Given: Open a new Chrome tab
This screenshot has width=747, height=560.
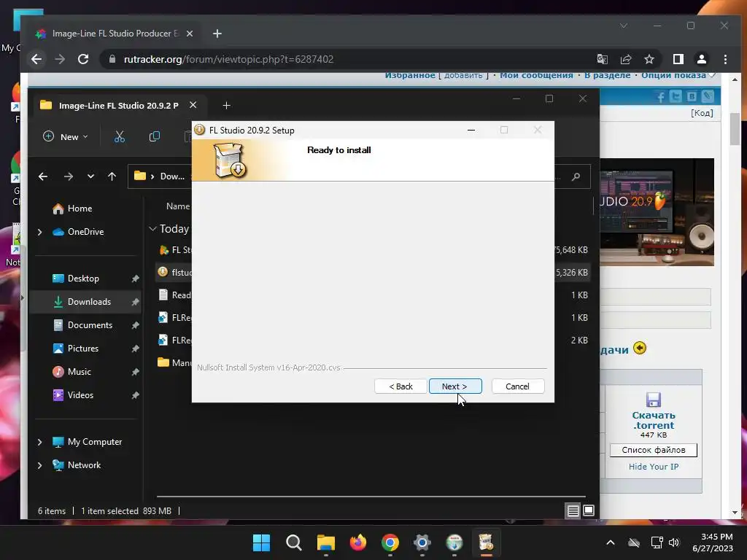Looking at the screenshot, I should tap(217, 34).
